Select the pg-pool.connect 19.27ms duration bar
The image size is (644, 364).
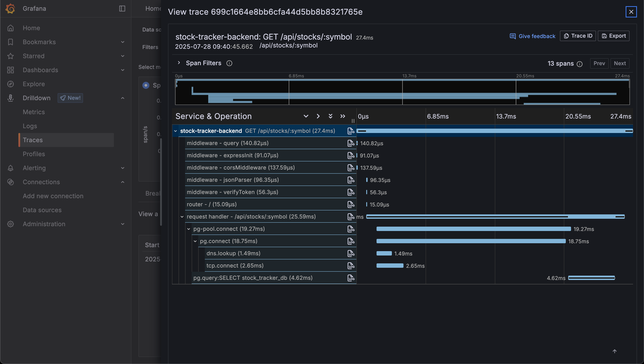(x=474, y=229)
